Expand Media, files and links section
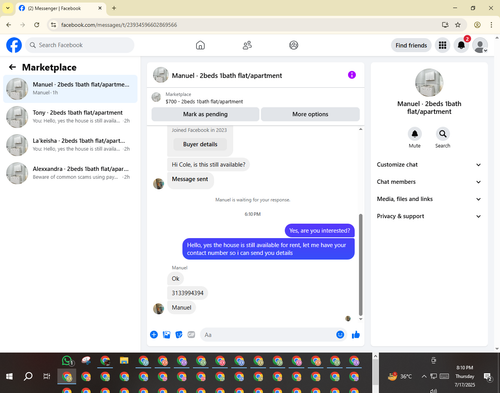 [429, 199]
